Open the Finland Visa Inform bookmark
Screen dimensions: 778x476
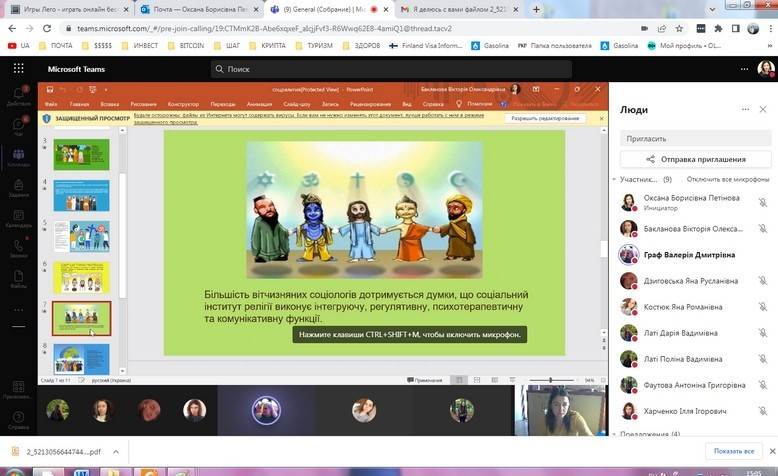tap(425, 46)
